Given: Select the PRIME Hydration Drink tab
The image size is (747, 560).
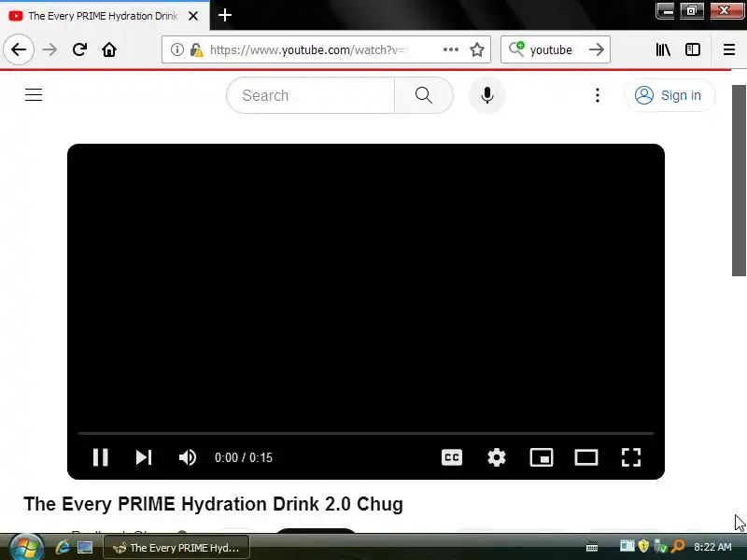Looking at the screenshot, I should pos(103,16).
